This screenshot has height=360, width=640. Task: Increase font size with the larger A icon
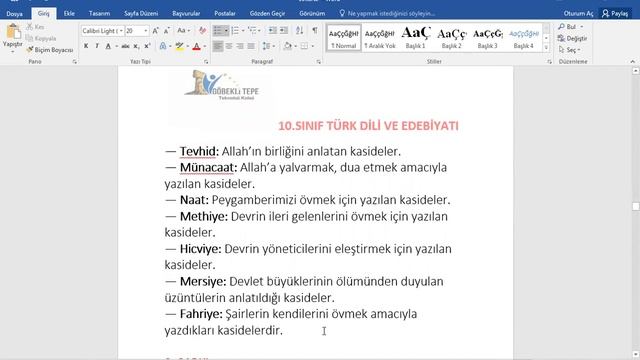[x=156, y=31]
